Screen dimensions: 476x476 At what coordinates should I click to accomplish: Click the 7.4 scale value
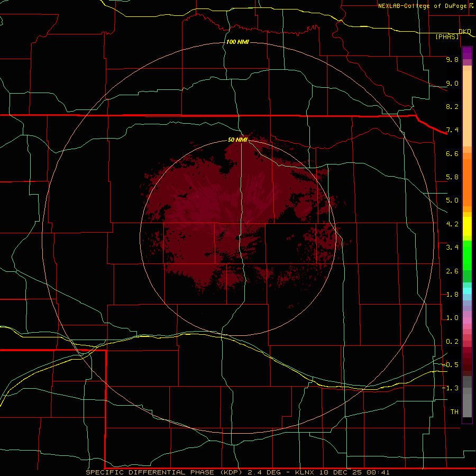452,130
